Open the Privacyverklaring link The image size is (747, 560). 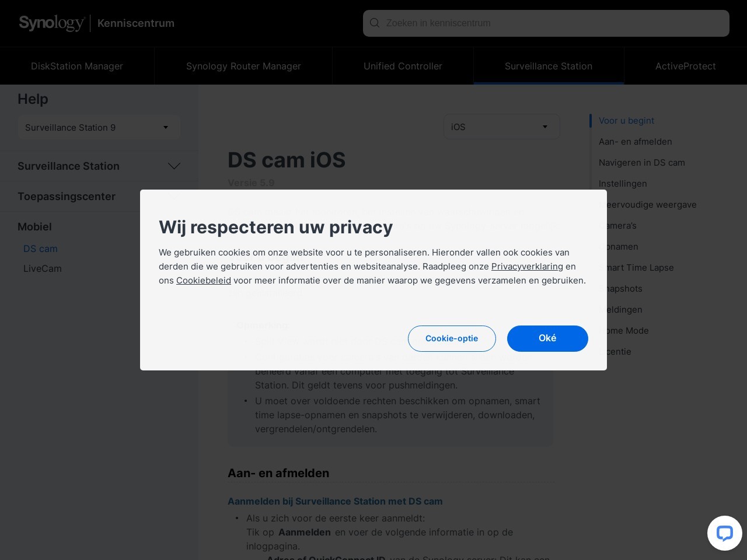pos(527,267)
